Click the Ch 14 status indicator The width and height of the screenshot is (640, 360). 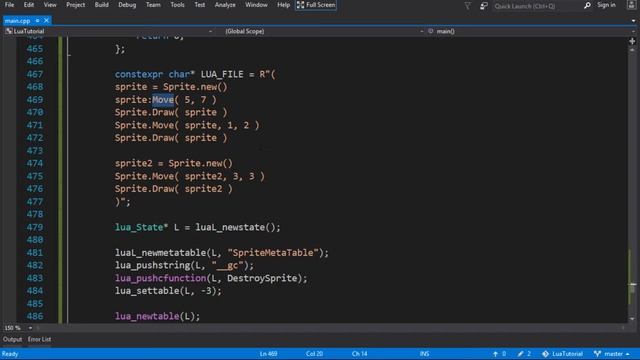[360, 354]
